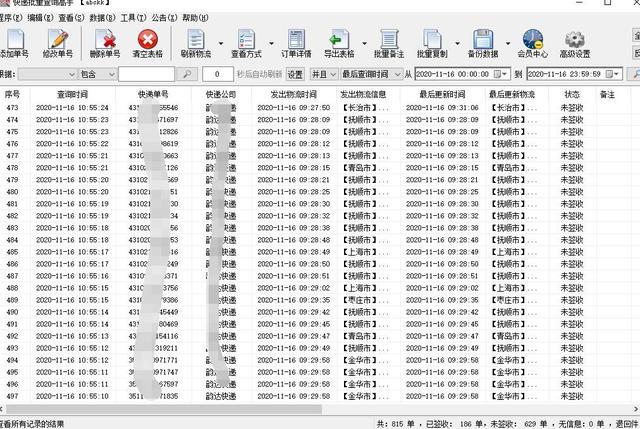Open the 数据(B) menu
Image resolution: width=640 pixels, height=429 pixels.
[x=102, y=18]
